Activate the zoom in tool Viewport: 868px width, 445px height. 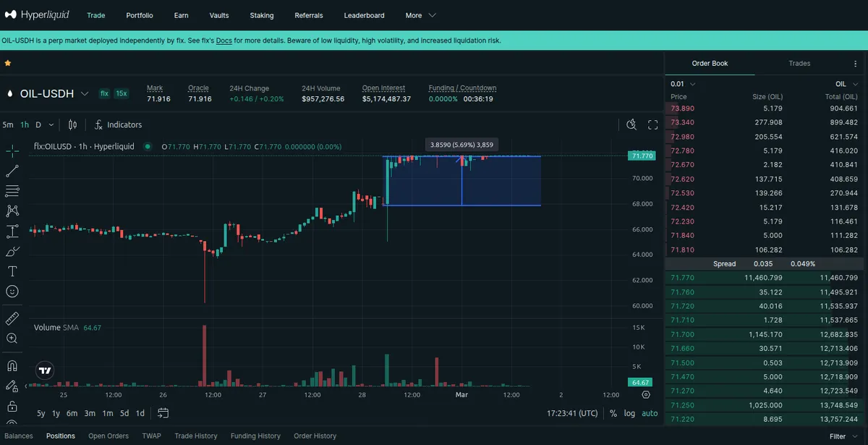[12, 339]
